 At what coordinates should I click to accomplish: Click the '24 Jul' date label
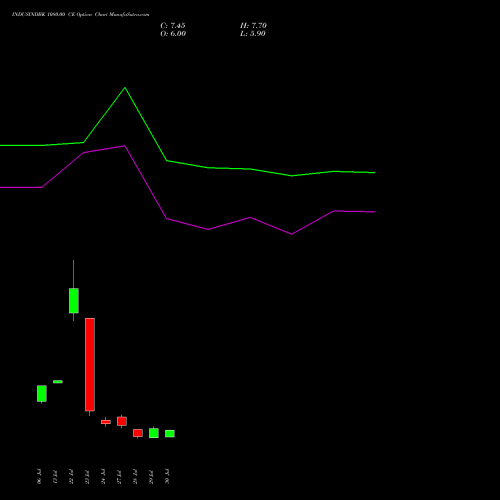click(x=103, y=476)
